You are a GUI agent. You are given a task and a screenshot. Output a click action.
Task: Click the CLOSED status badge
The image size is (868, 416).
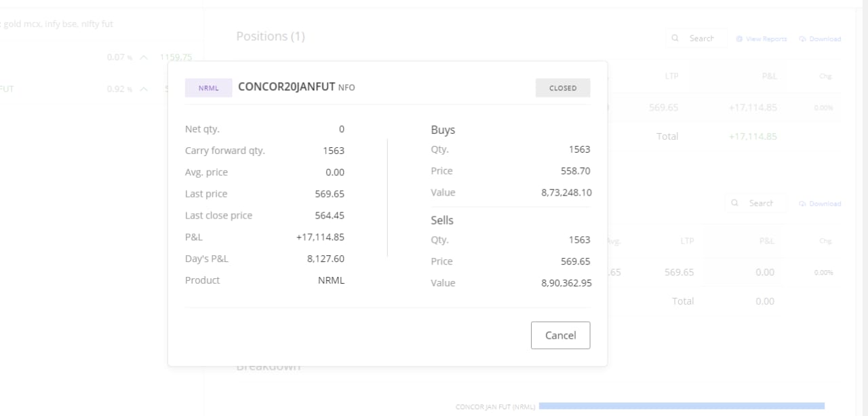point(563,88)
